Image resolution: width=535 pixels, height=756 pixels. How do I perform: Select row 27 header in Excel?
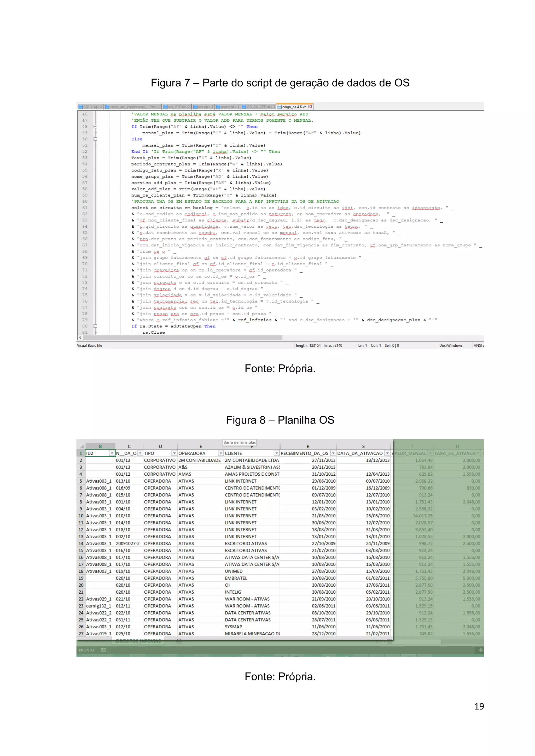click(81, 634)
